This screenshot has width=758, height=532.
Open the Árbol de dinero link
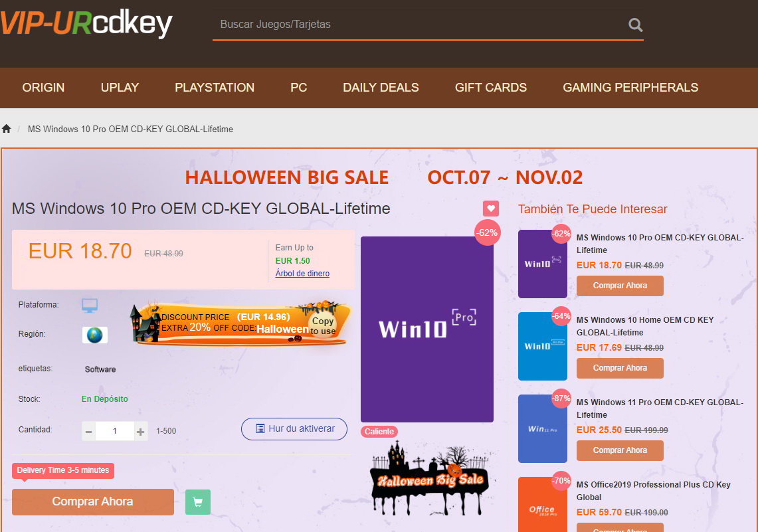point(302,274)
